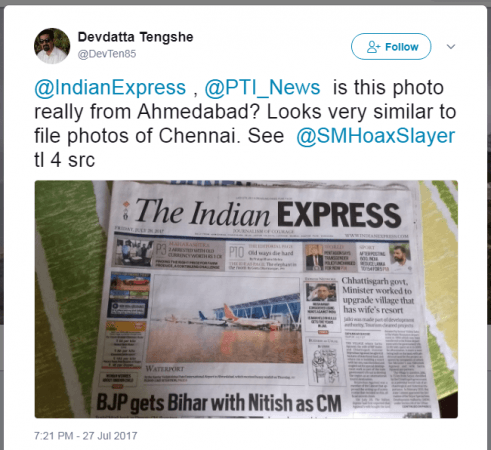Viewport: 491px width, 450px height.
Task: Open the @IndianExpress mention
Action: (x=110, y=88)
